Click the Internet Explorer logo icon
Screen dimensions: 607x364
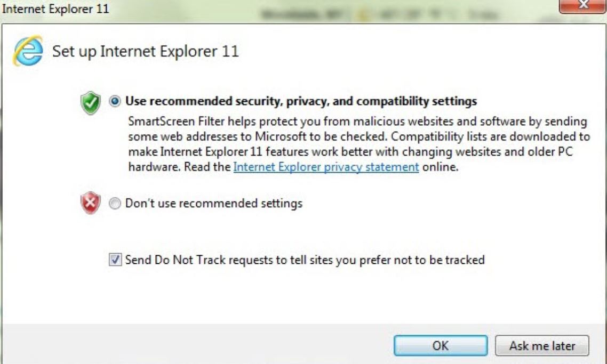28,52
